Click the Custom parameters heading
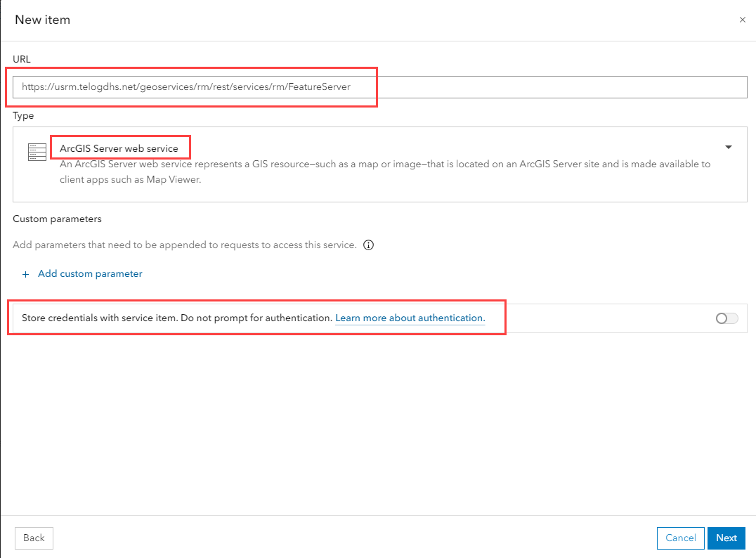This screenshot has width=756, height=558. click(x=57, y=219)
